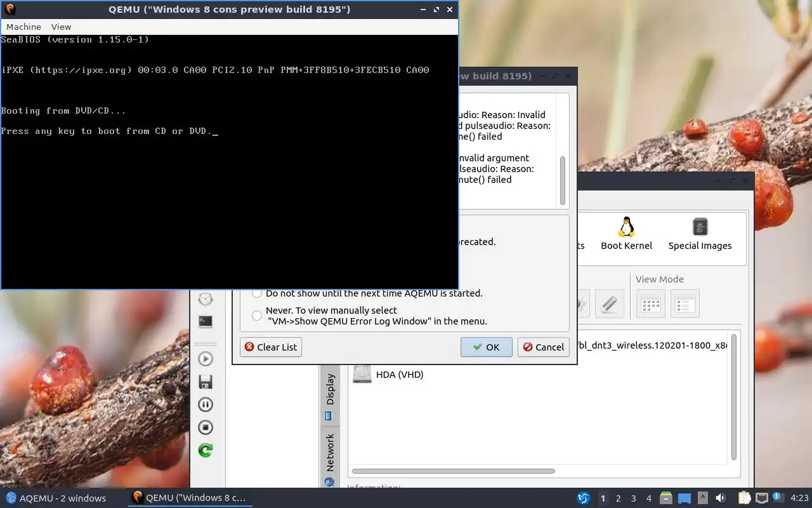The height and width of the screenshot is (508, 812).
Task: Activate QEMU Windows 8 taskbar entry
Action: [190, 498]
